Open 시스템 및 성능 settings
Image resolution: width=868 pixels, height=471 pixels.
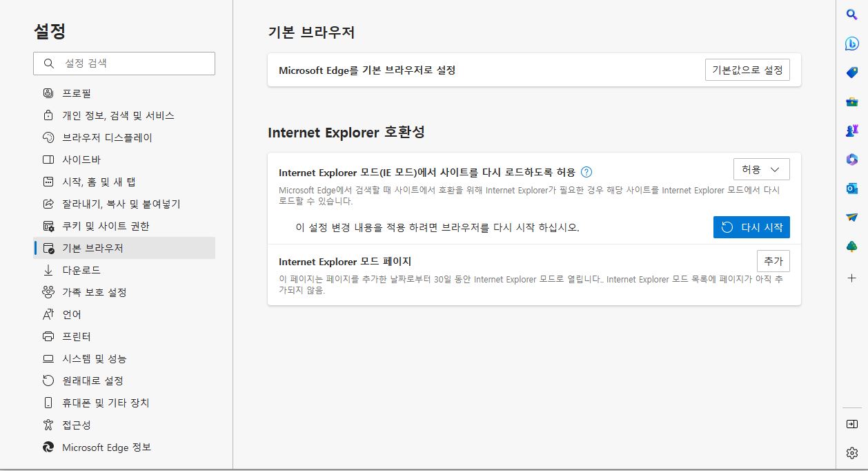click(124, 358)
